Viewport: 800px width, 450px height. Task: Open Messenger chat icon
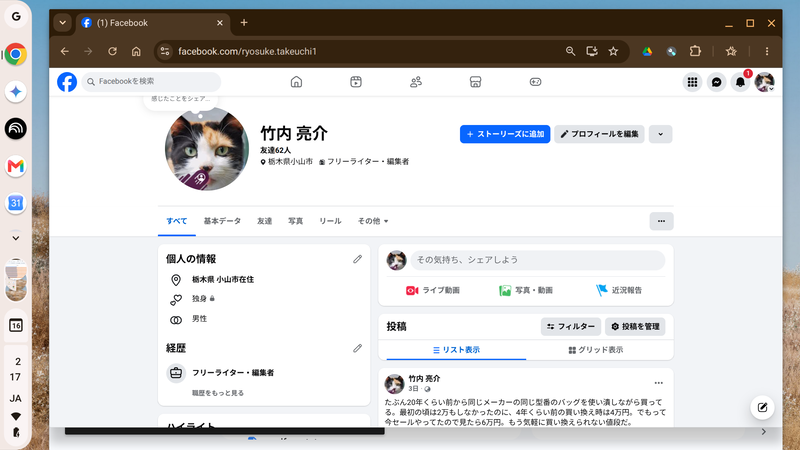coord(716,82)
